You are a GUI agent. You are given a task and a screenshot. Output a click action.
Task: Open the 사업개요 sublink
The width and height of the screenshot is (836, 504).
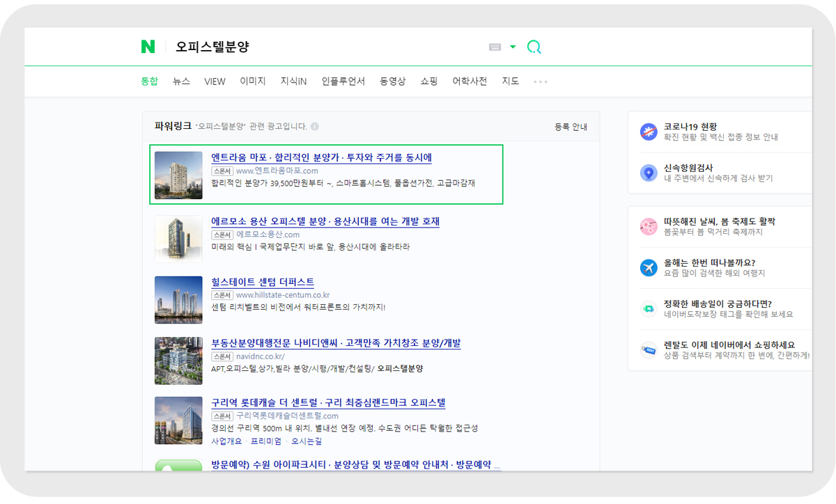[226, 441]
